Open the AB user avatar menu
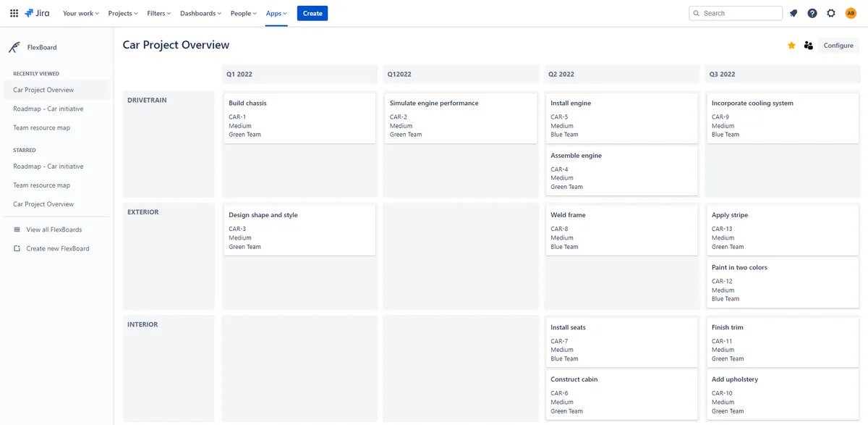This screenshot has width=868, height=425. [851, 13]
